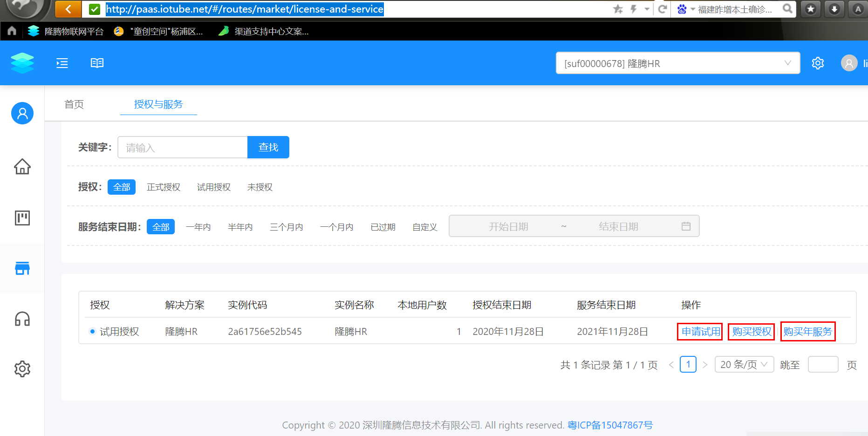Click the browser back arrow button
Viewport: 868px width, 436px height.
click(x=68, y=9)
